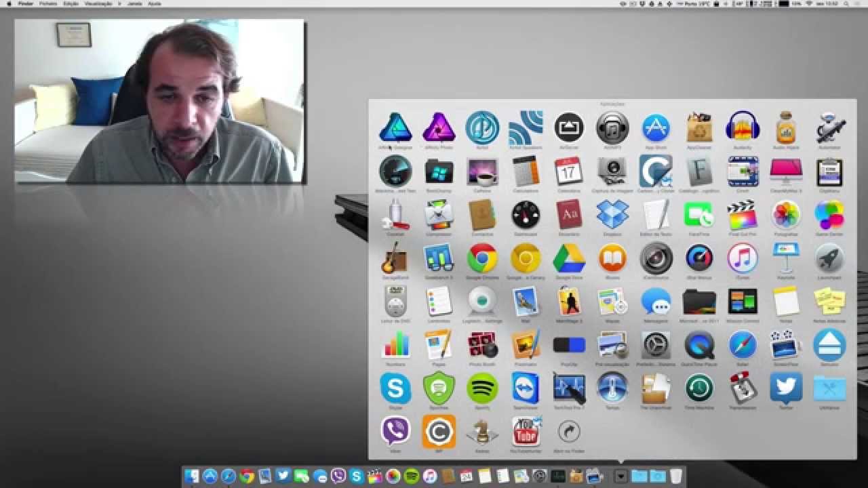The height and width of the screenshot is (488, 868).
Task: Open iBooks orange book icon
Action: [612, 258]
